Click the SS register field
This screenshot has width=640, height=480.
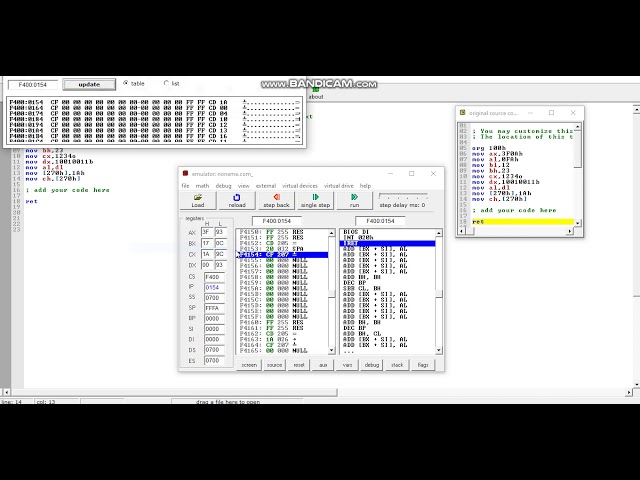[x=214, y=298]
